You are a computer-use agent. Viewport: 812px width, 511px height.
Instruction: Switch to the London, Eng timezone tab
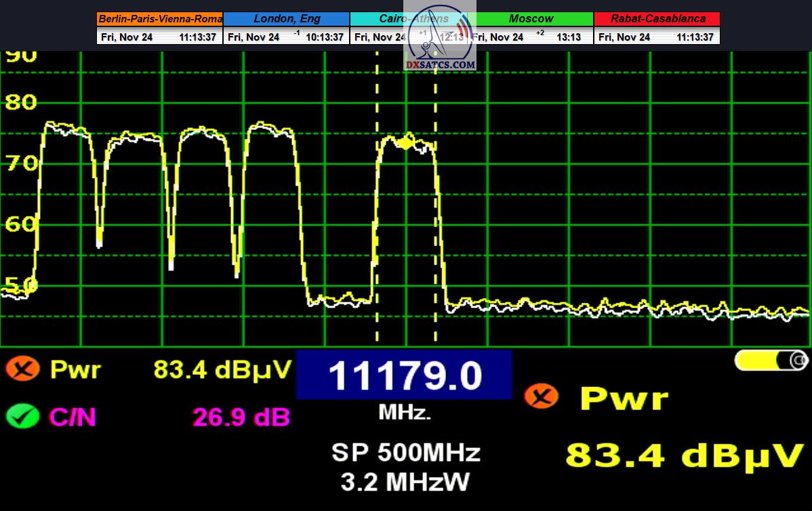coord(286,19)
